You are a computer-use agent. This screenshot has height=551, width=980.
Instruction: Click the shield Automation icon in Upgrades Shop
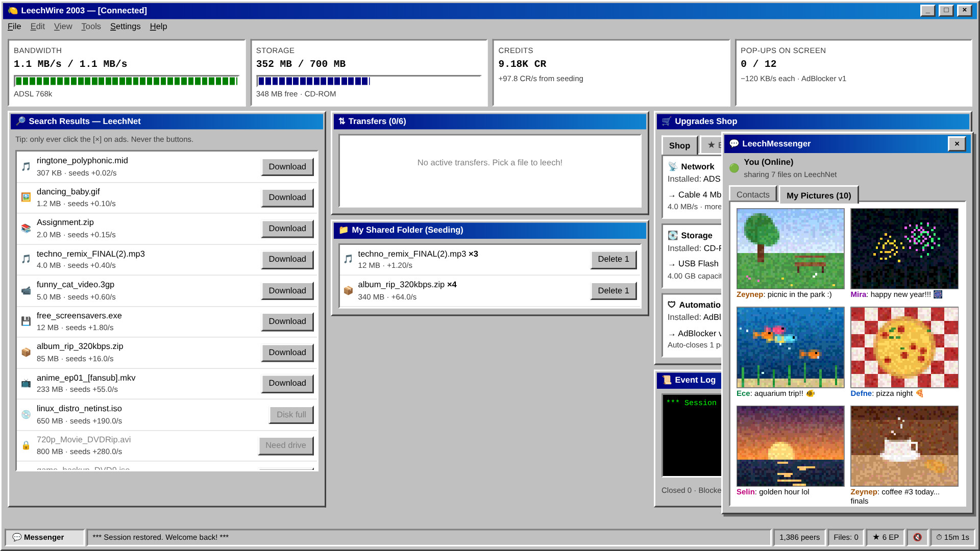pos(672,305)
